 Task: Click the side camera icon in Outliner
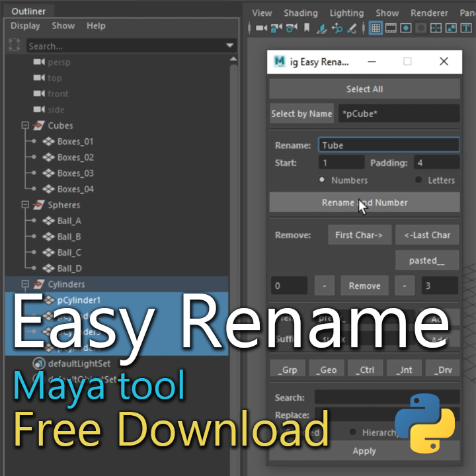coord(39,109)
